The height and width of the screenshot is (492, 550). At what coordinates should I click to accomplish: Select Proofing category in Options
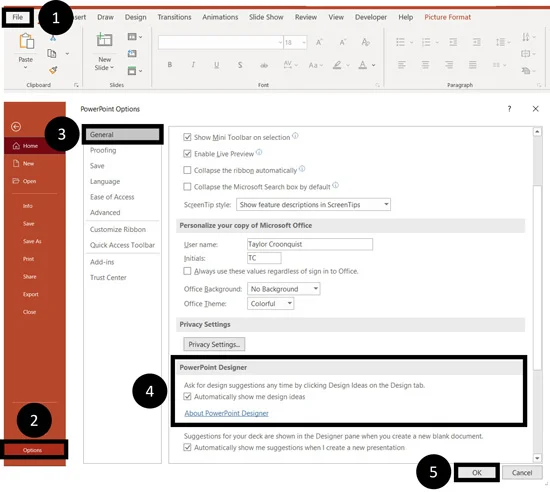click(x=103, y=150)
